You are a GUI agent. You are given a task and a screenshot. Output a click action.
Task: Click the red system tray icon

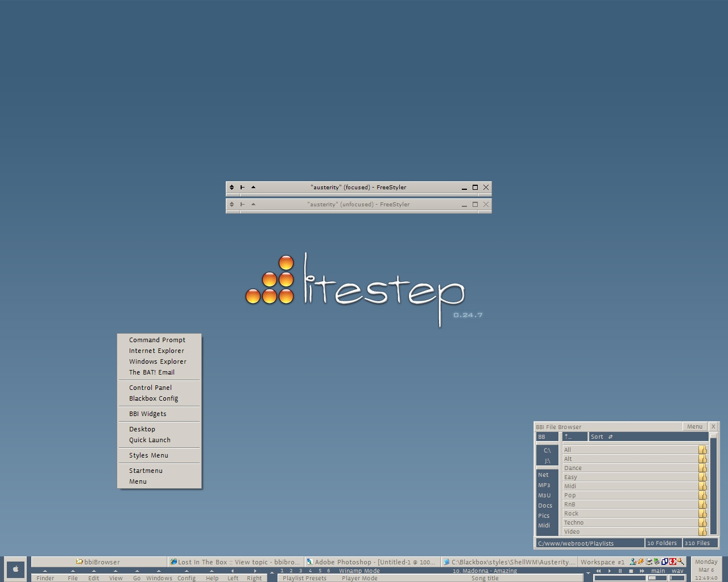[x=673, y=562]
